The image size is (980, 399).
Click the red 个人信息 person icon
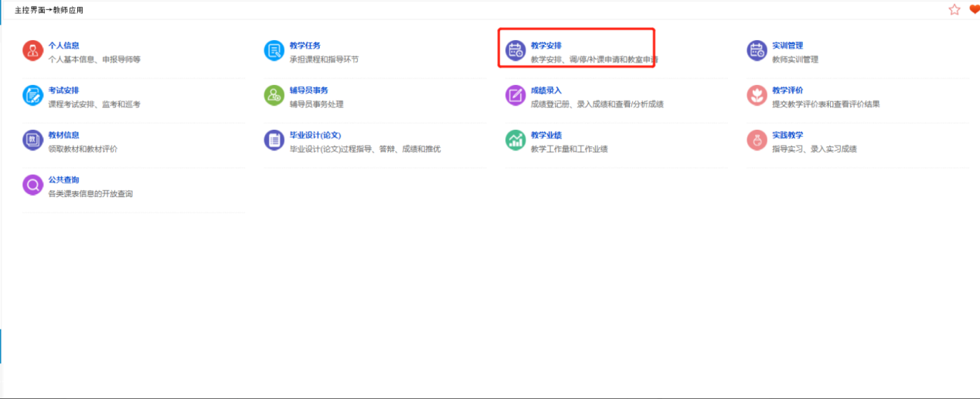(32, 51)
